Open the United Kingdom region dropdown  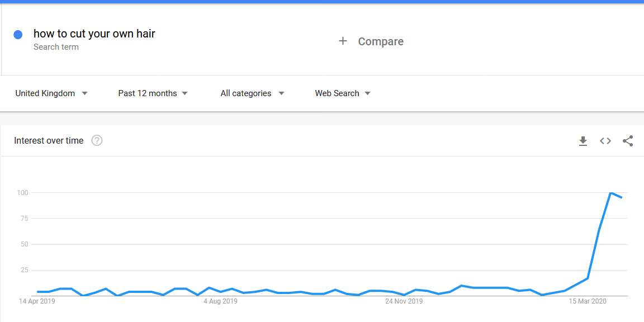(x=51, y=93)
